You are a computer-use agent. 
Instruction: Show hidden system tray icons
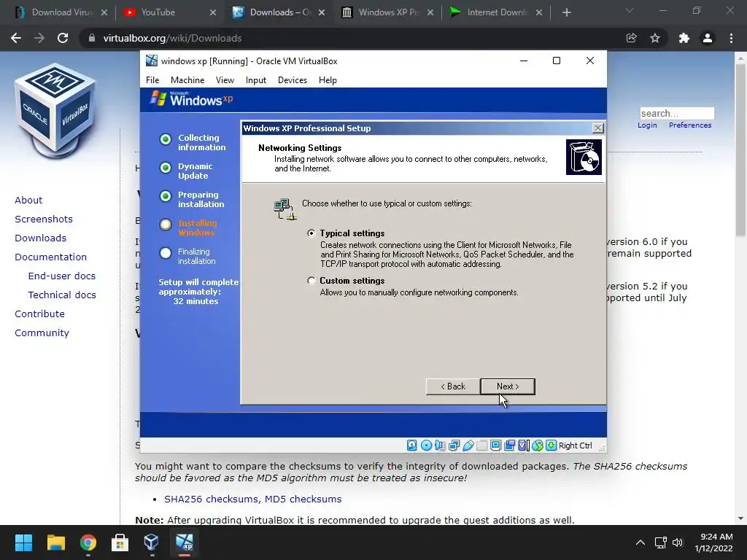[x=640, y=542]
